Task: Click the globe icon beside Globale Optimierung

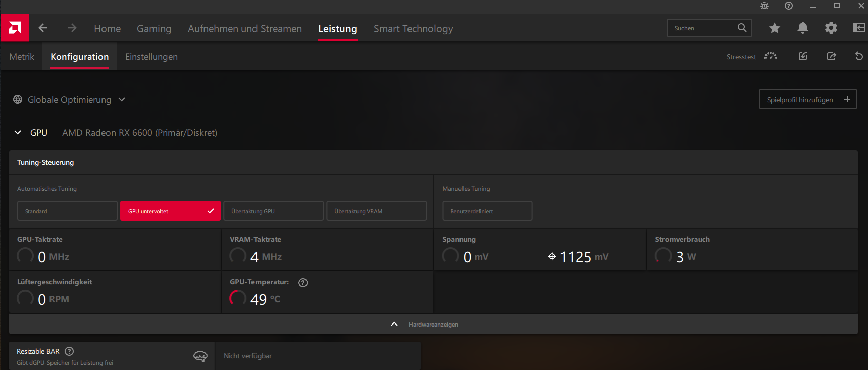Action: pyautogui.click(x=18, y=99)
